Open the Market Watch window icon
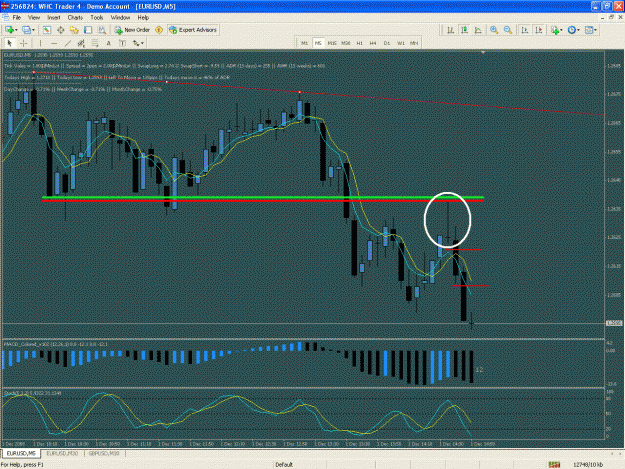625x469 pixels. coord(47,30)
